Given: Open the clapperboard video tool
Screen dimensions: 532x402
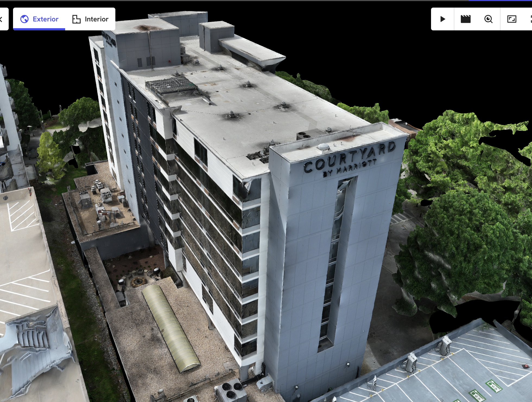Looking at the screenshot, I should click(465, 19).
